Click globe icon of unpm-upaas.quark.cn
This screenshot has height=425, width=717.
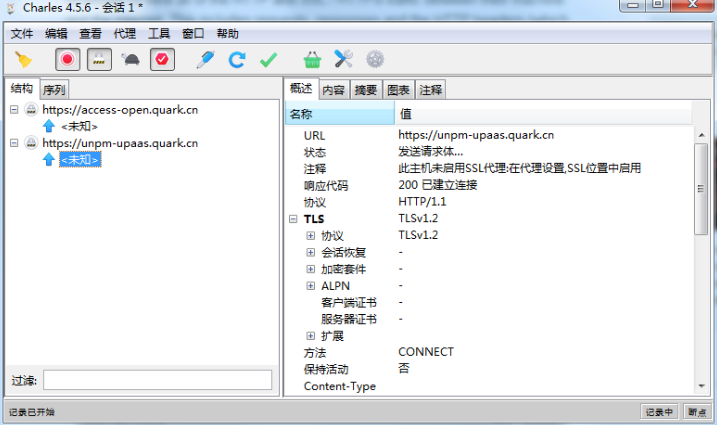point(31,143)
